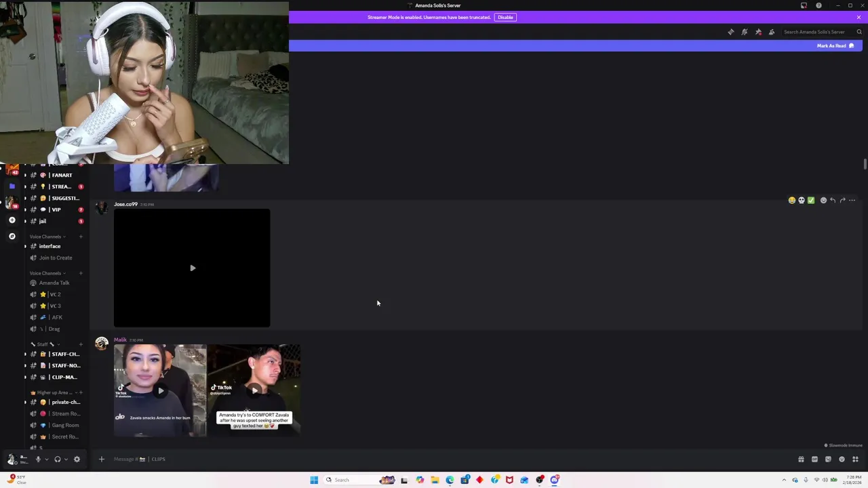
Task: Open User Settings gear
Action: (x=77, y=459)
